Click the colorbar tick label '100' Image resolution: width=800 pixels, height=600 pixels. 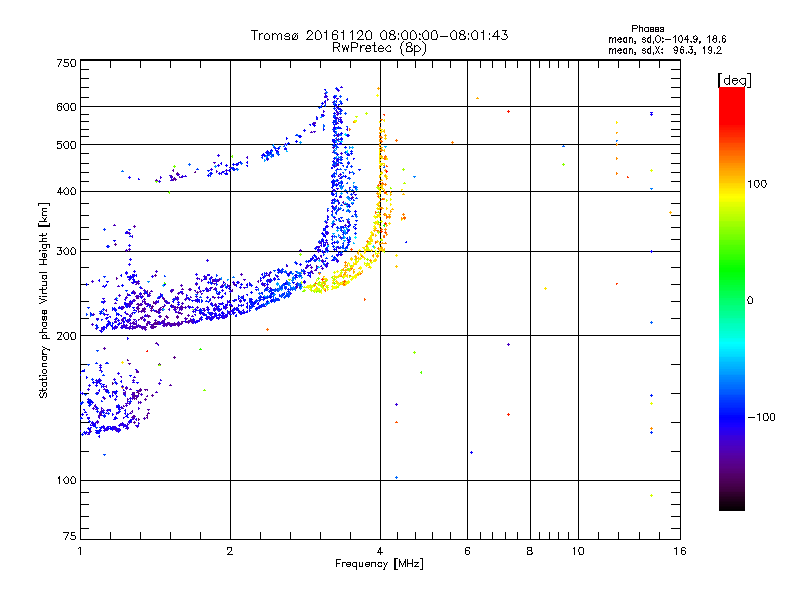coord(757,184)
